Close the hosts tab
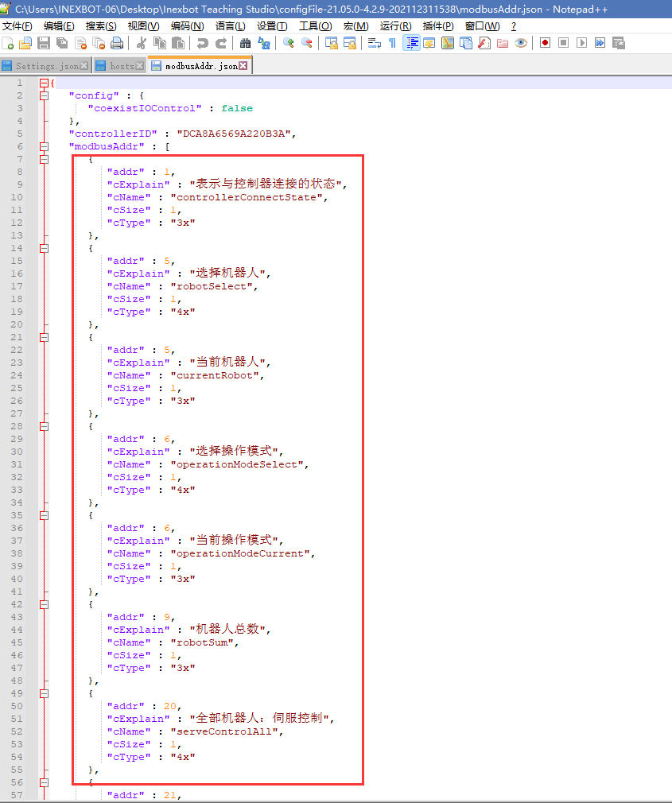 140,66
